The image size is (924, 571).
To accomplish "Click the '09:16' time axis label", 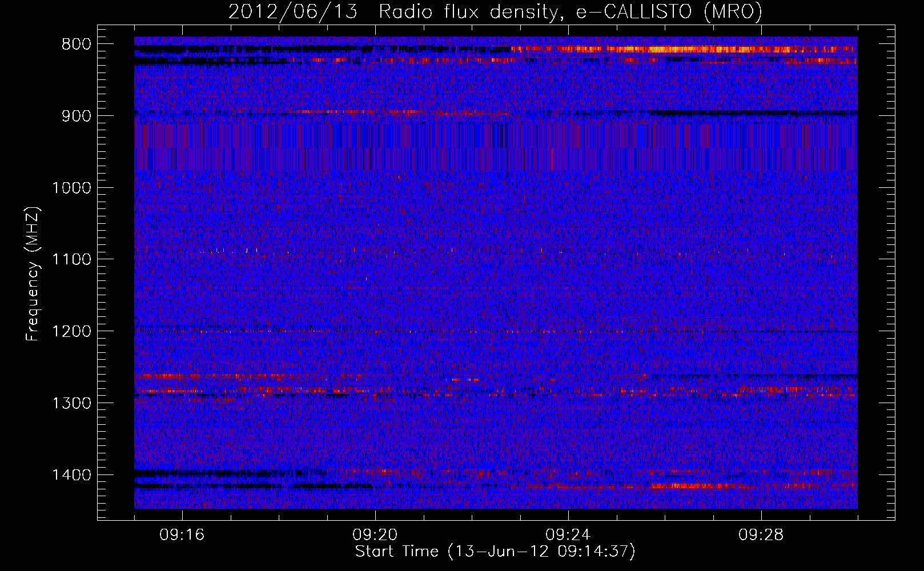I will [182, 535].
